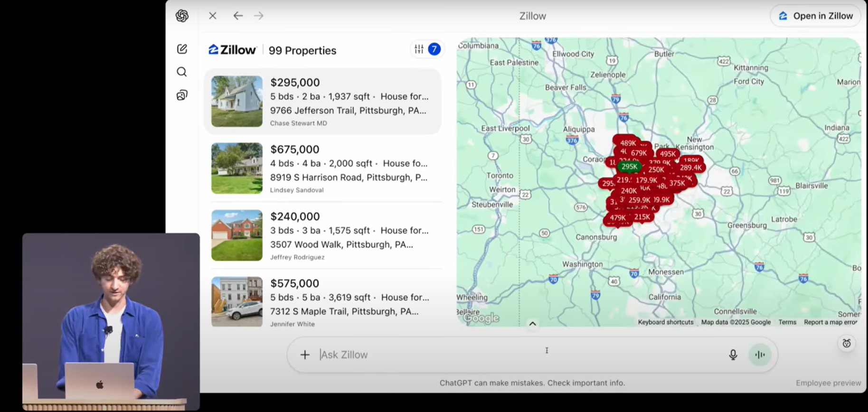The height and width of the screenshot is (412, 868).
Task: Click the Map data ©2025 Google text
Action: point(736,322)
